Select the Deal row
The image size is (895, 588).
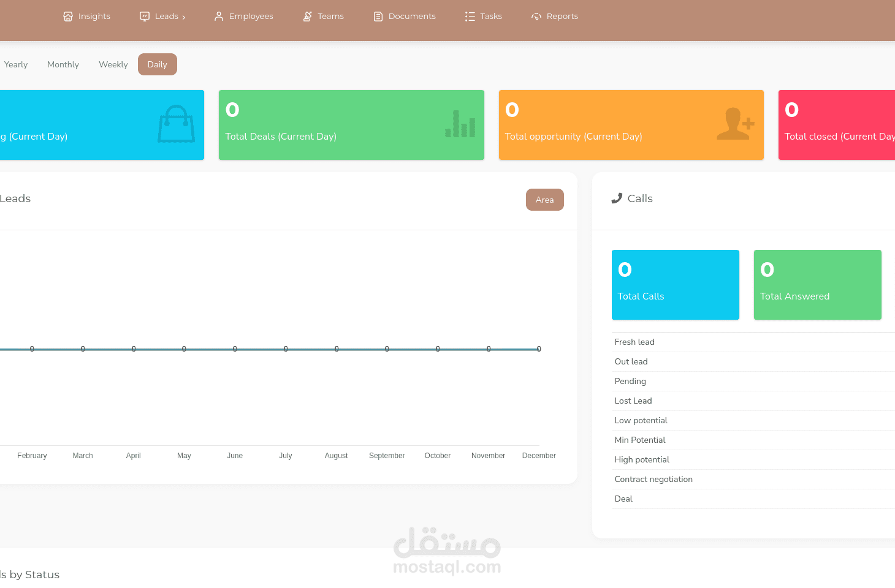point(753,499)
